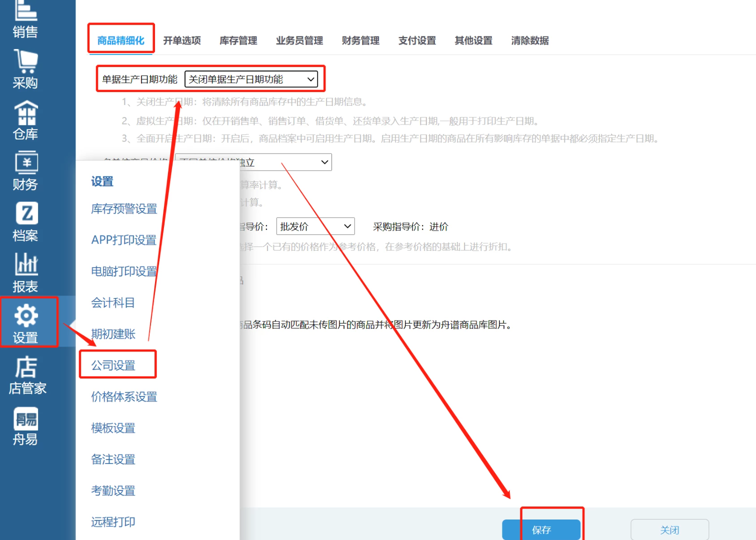Switch to the 库存管理 tab

point(238,40)
